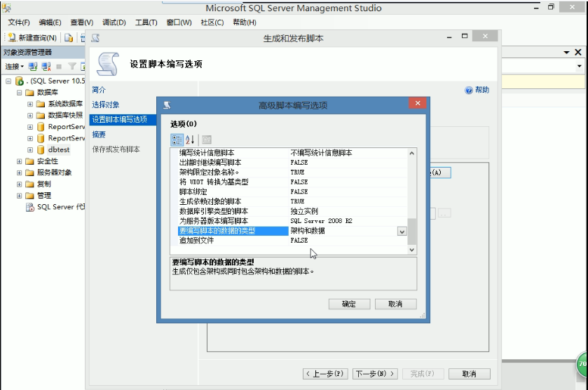Select the 为服务器版本编写脚本 option row
The width and height of the screenshot is (588, 390).
[292, 221]
